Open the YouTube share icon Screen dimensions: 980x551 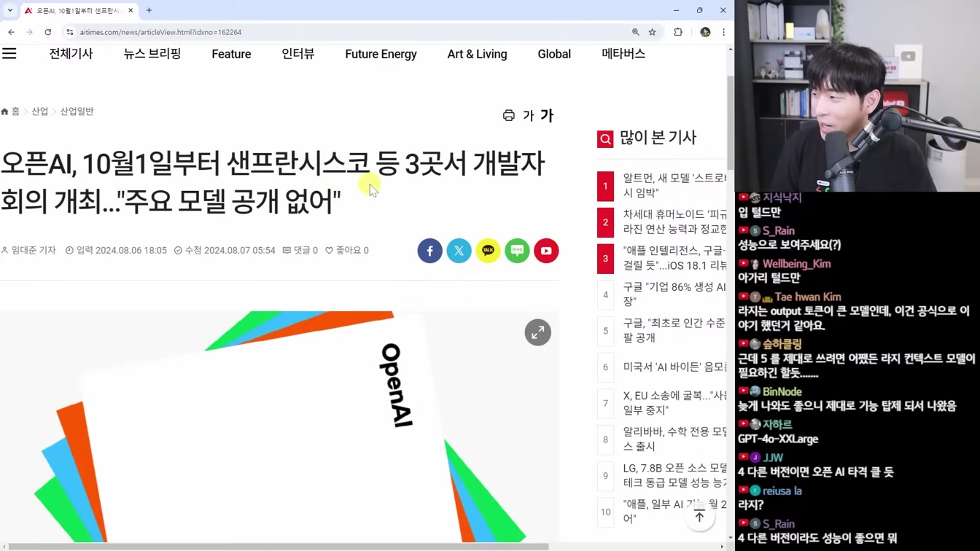point(546,251)
